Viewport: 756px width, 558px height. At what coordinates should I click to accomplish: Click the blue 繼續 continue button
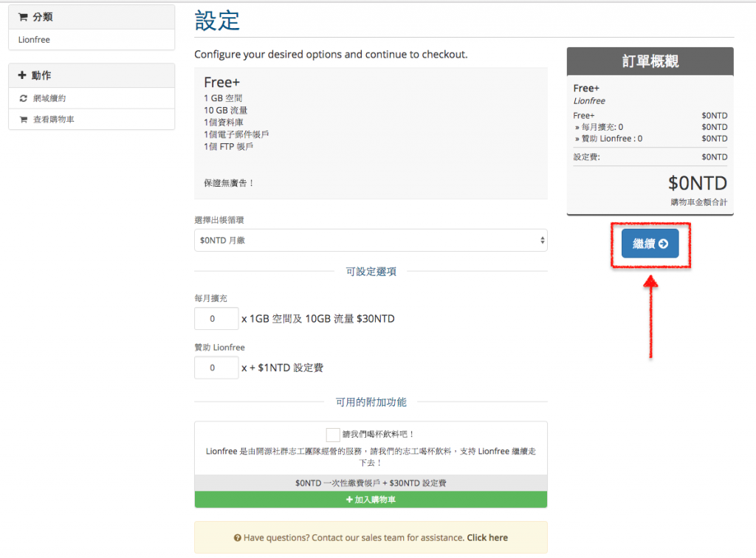point(650,244)
